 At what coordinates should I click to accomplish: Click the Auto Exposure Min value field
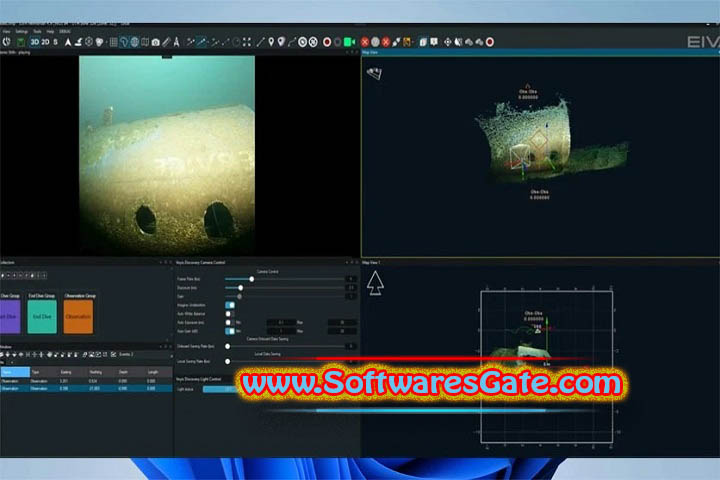coord(281,322)
